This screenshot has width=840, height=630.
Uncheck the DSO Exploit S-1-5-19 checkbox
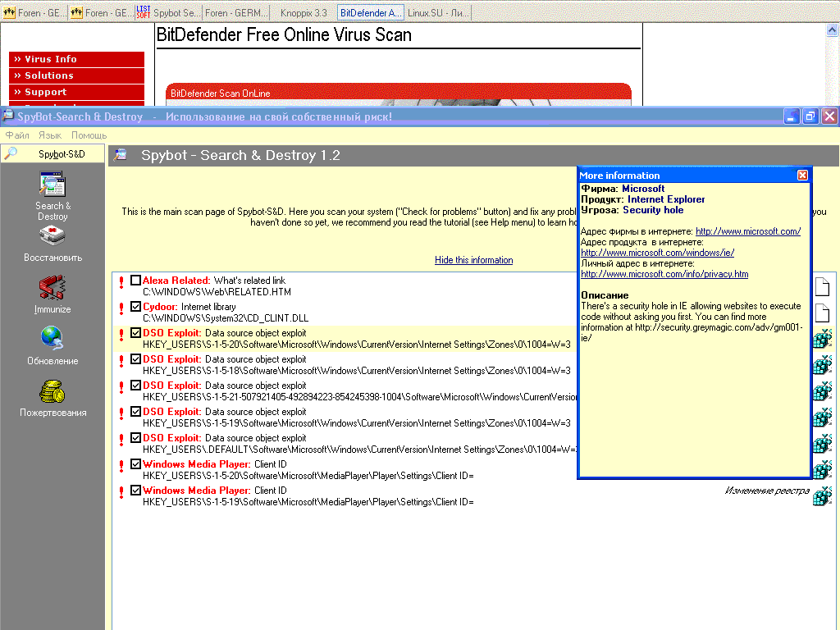point(135,412)
